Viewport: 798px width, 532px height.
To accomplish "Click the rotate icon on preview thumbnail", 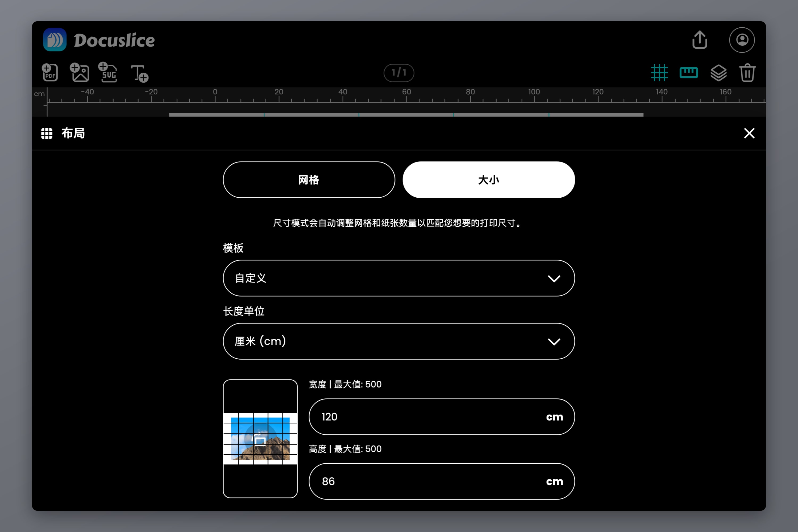I will [x=260, y=439].
